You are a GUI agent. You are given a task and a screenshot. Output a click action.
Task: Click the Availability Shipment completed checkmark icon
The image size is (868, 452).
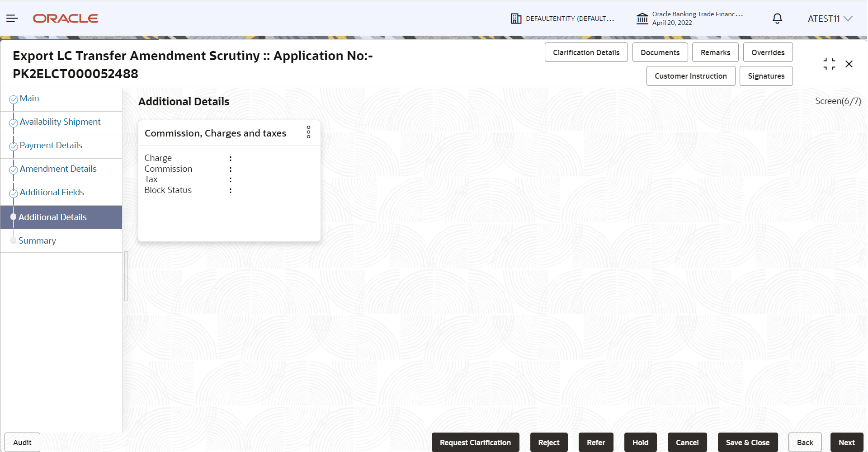coord(13,123)
